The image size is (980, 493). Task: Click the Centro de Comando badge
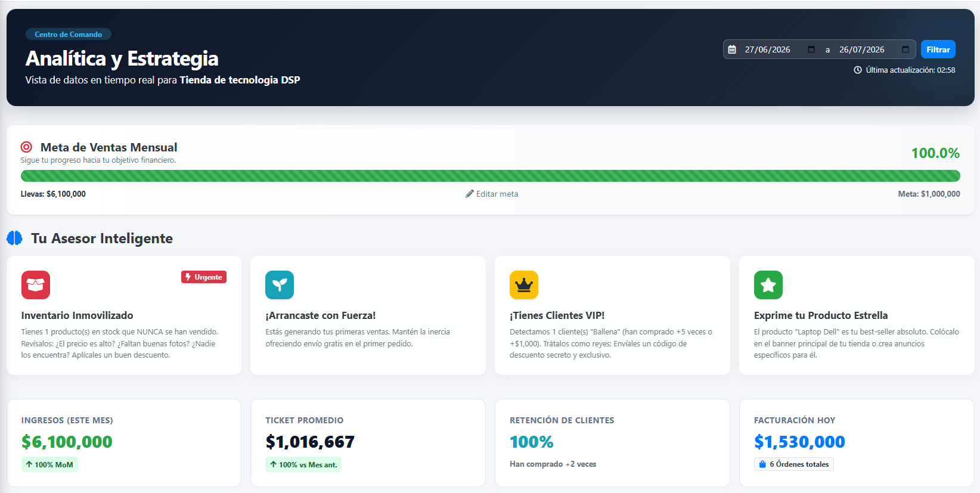tap(69, 34)
